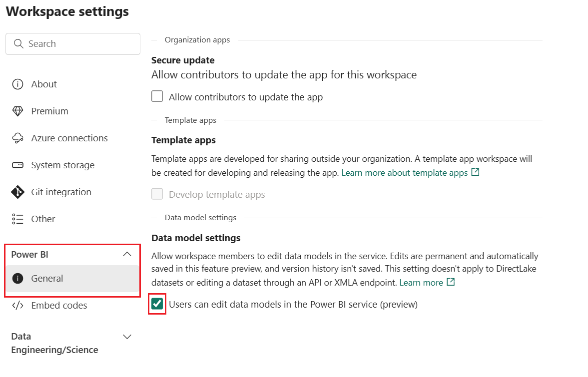Open "Learn more about template apps" link
Screen dimensions: 588x377
[x=405, y=172]
